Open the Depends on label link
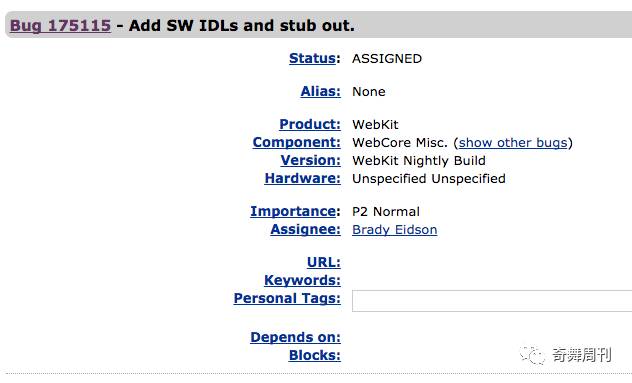Image resolution: width=632 pixels, height=383 pixels. pos(295,337)
